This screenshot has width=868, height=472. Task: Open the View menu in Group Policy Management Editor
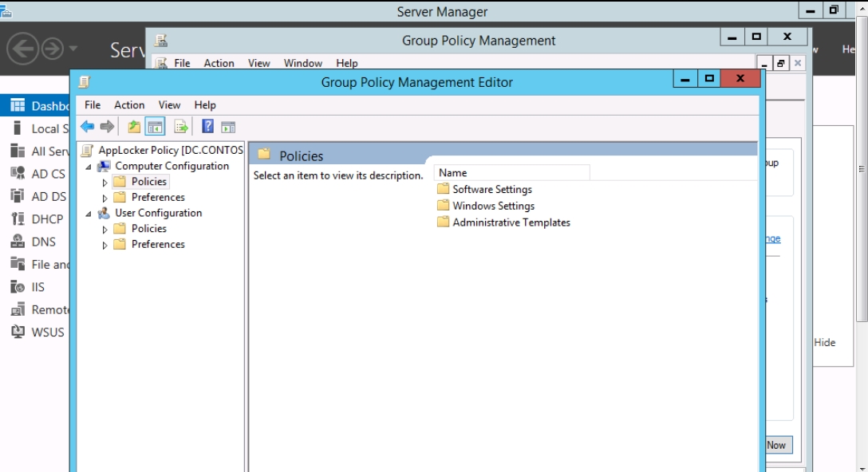click(169, 105)
